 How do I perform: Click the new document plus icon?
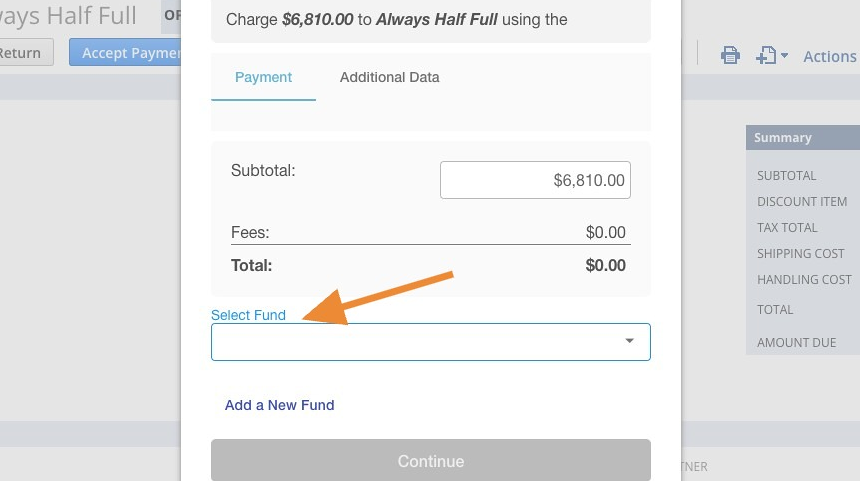[766, 55]
